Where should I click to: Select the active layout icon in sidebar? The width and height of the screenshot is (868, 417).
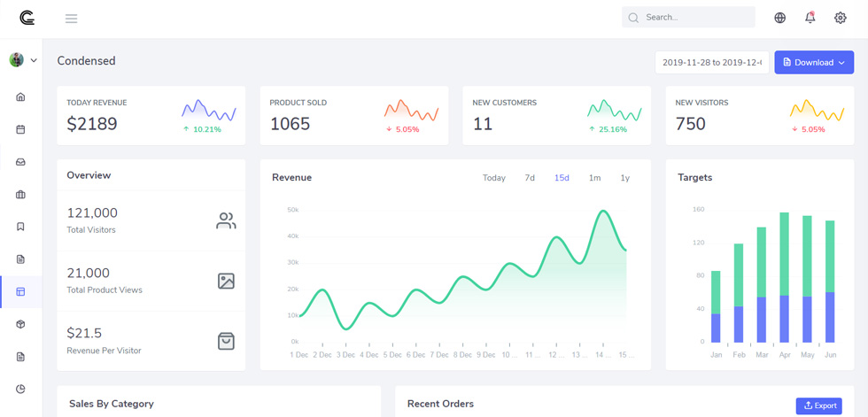coord(20,291)
